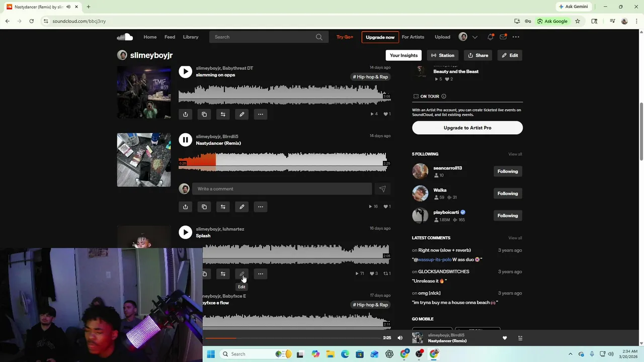Toggle Following for seancarroll13
The width and height of the screenshot is (644, 362).
tap(507, 171)
